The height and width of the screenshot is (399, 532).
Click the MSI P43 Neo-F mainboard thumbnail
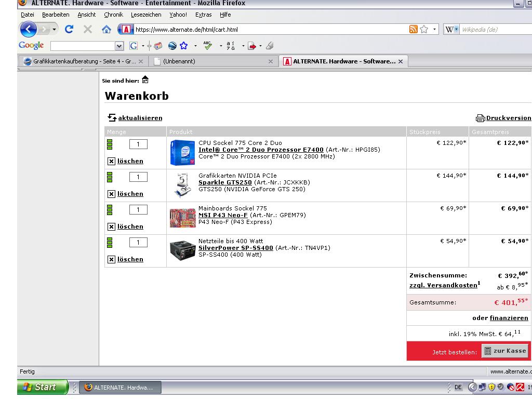182,218
